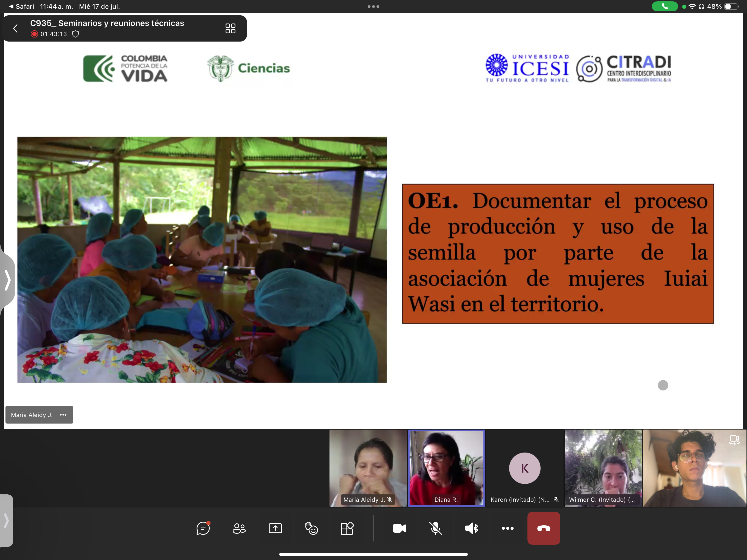
Task: Toggle the camera off
Action: tap(399, 528)
